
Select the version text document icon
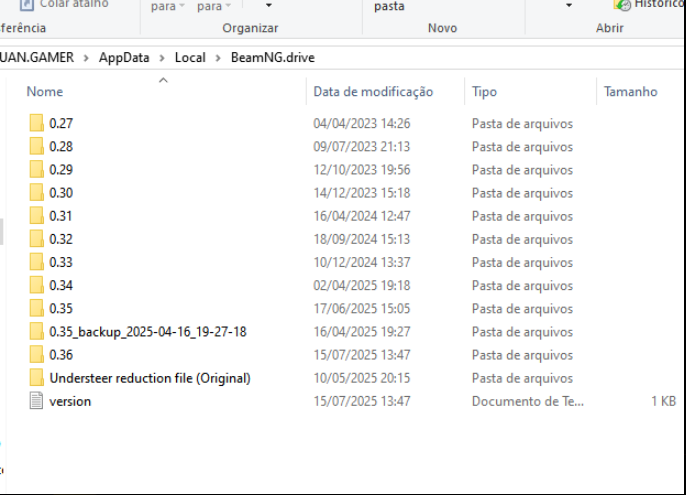[x=36, y=401]
